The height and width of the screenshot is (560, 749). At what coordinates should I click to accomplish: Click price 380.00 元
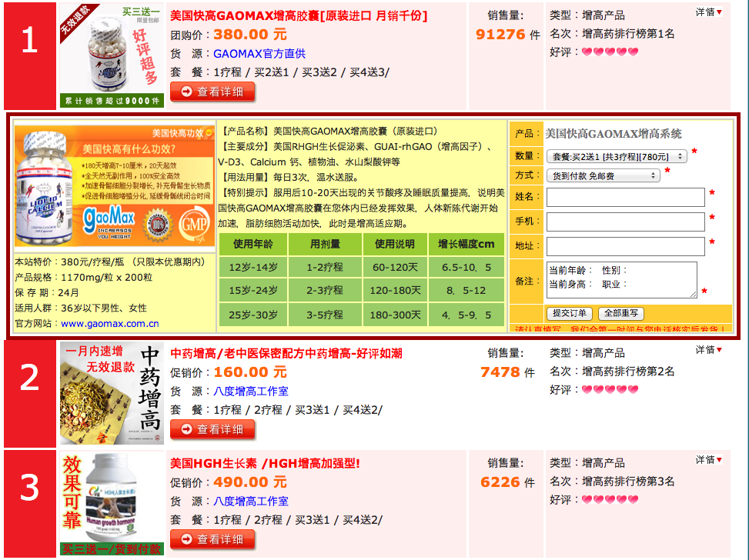(250, 35)
